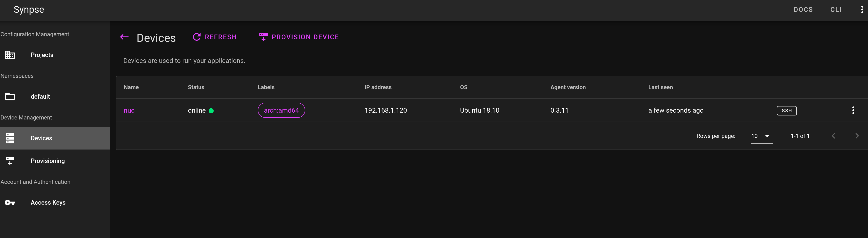Select CLI in the top navigation
The height and width of the screenshot is (238, 868).
(x=836, y=9)
